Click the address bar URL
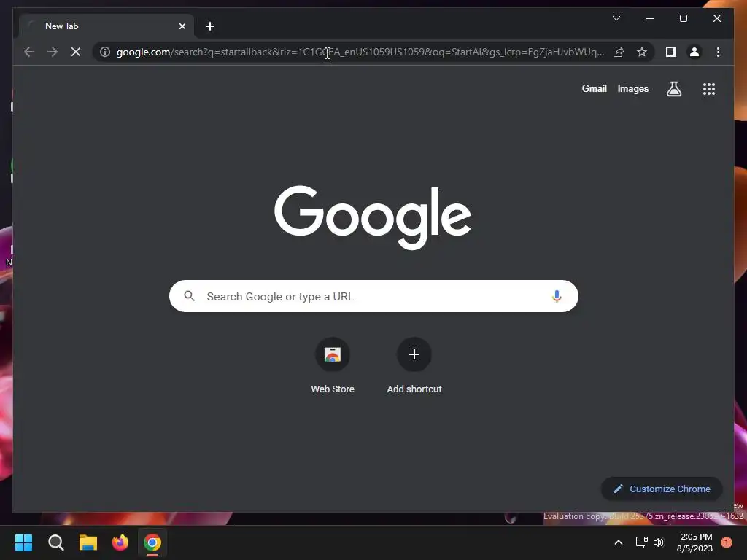 [x=360, y=52]
